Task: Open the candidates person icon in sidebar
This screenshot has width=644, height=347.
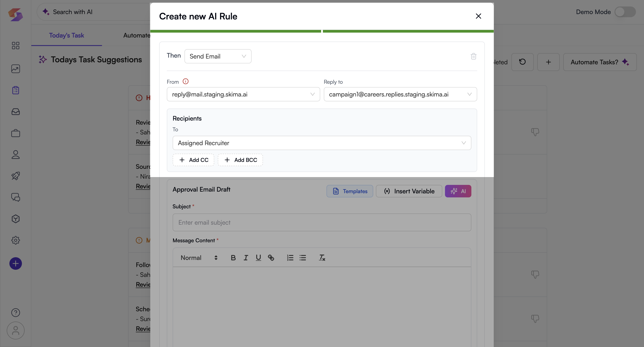Action: 15,155
